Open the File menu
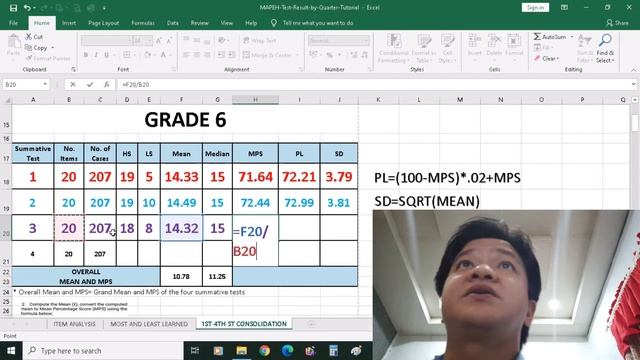 [13, 23]
